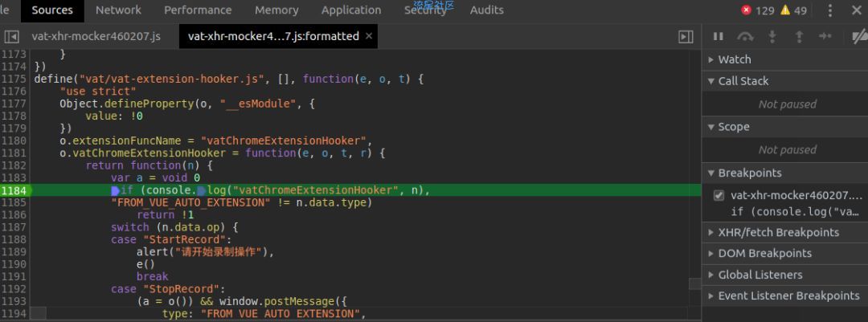The width and height of the screenshot is (868, 322).
Task: Click 'Object.defineProperty' on line 1177
Action: (x=125, y=104)
